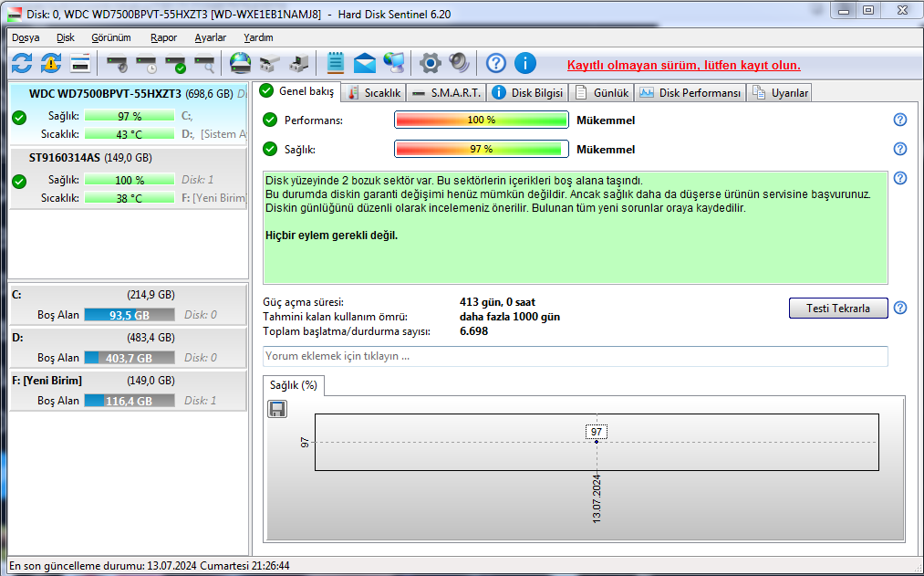Viewport: 924px width, 576px height.
Task: Switch to the Sıcaklık tab
Action: tap(374, 92)
